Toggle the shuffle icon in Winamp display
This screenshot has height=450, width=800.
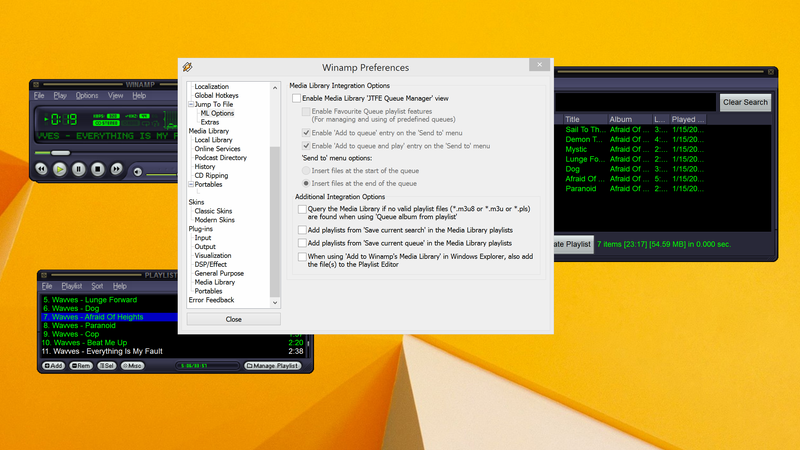coord(155,123)
